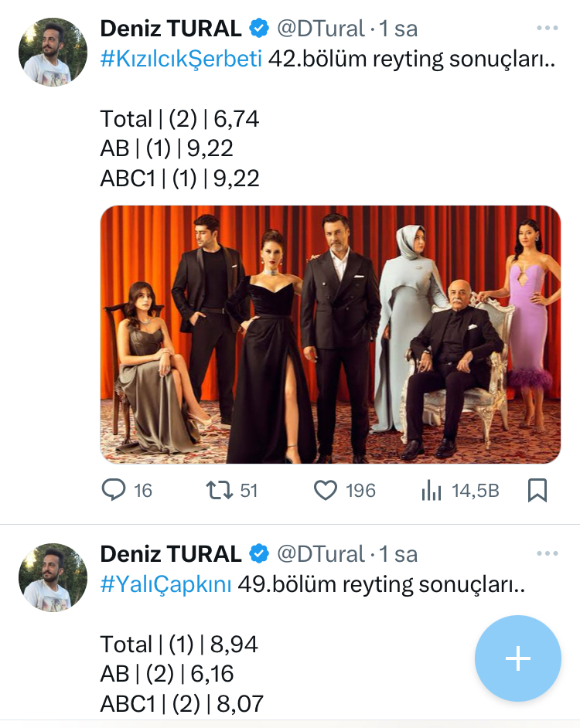Open the cast photo with red curtain
580x728 pixels.
(x=330, y=334)
